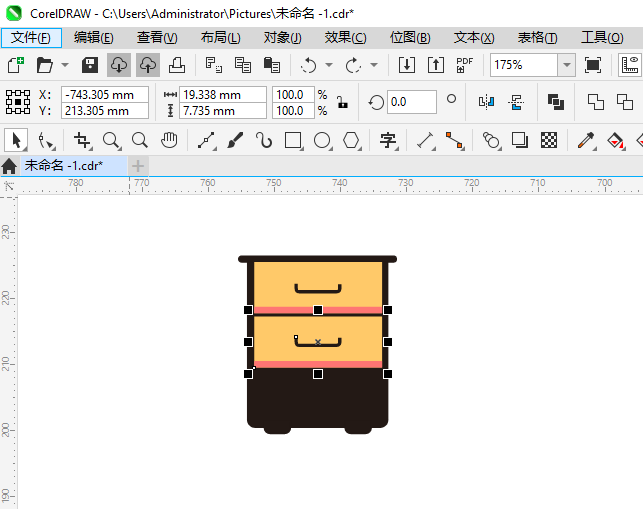This screenshot has height=509, width=643.
Task: Open the 文本(X) menu
Action: point(474,38)
